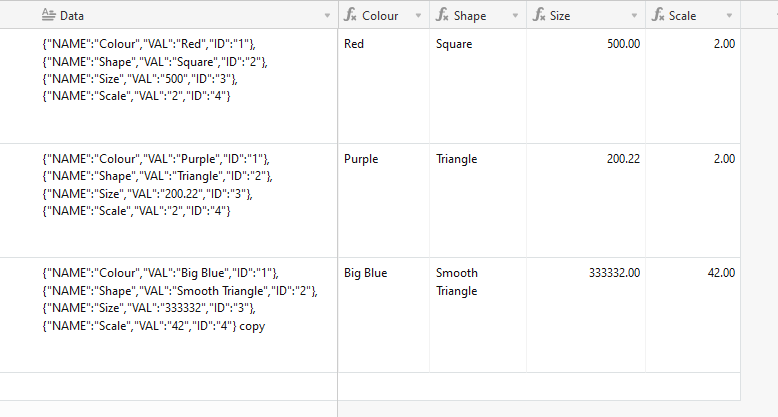Click the formula icon on Size column
The height and width of the screenshot is (417, 778).
point(539,15)
